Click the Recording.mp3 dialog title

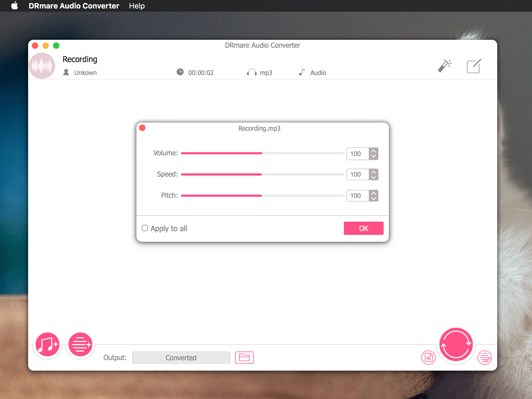pyautogui.click(x=259, y=128)
